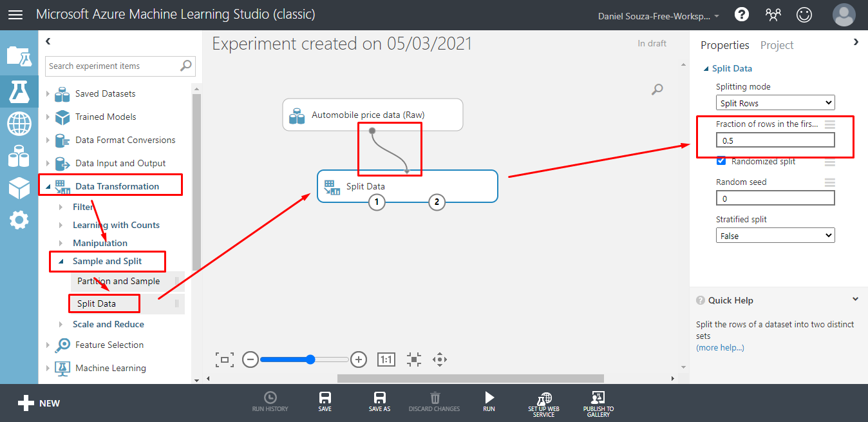Click the Random seed input field
This screenshot has height=422, width=868.
775,198
